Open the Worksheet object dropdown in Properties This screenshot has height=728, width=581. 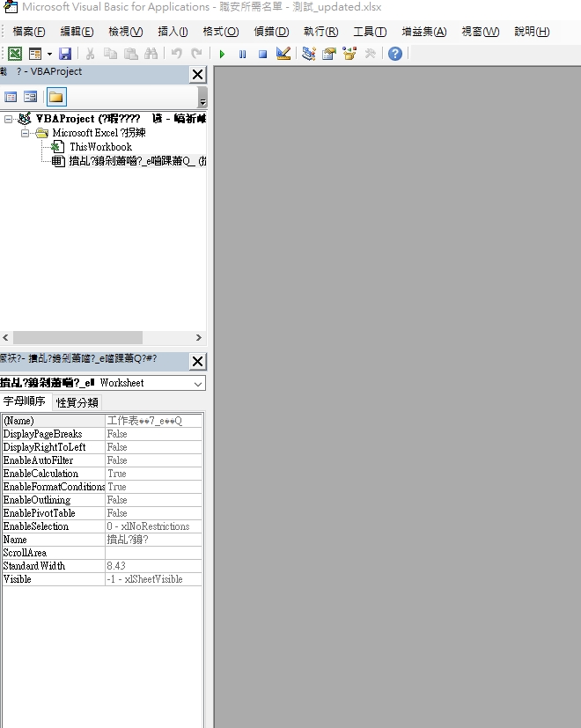click(198, 384)
